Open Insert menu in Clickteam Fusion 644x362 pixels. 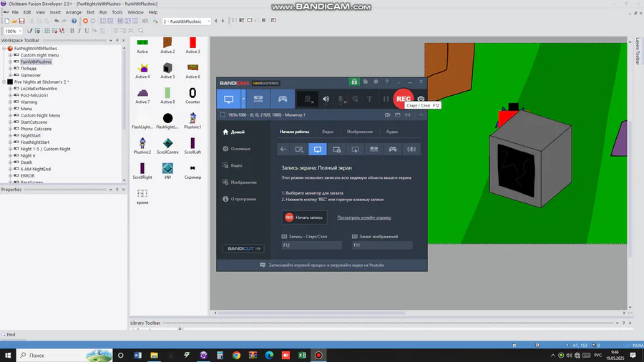pos(55,12)
